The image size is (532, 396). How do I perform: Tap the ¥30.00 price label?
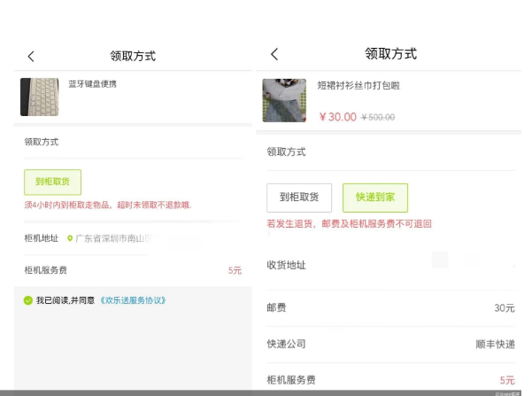click(337, 117)
